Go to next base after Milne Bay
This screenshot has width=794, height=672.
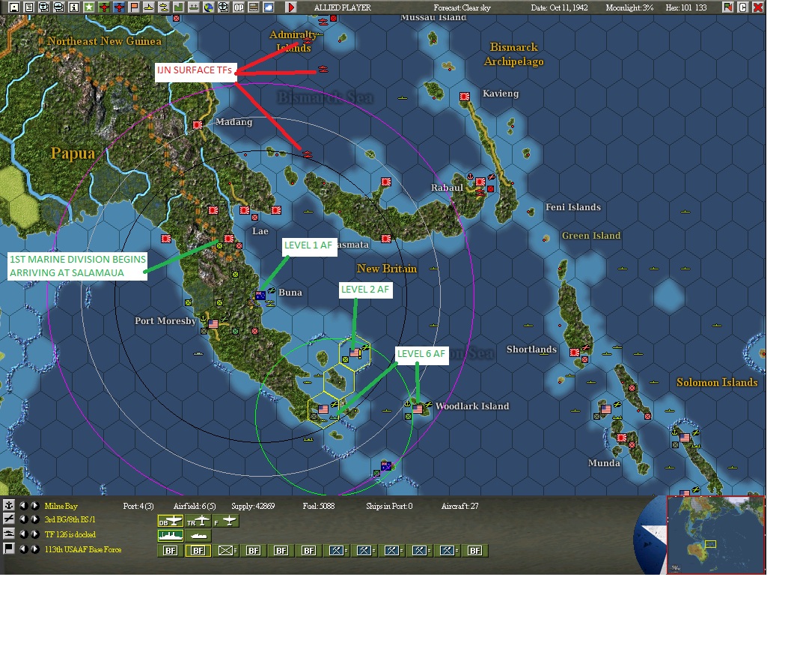[34, 505]
